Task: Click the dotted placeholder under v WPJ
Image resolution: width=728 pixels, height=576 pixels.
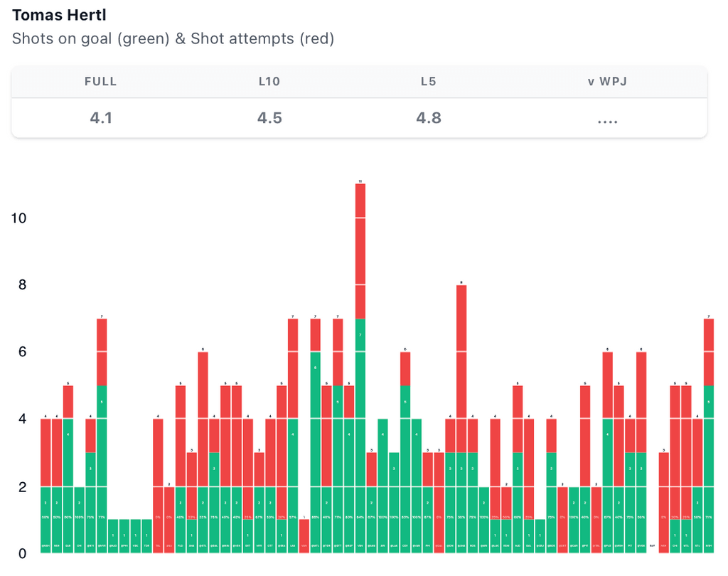Action: tap(607, 119)
